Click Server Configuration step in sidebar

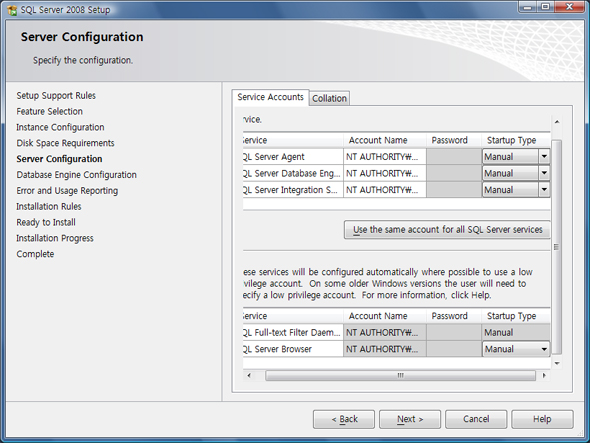click(59, 159)
